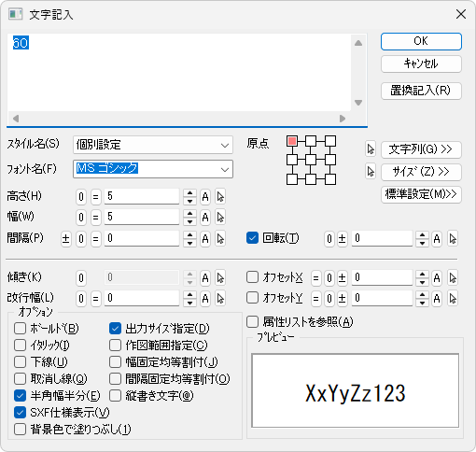Image resolution: width=476 pixels, height=452 pixels.
Task: Click the キャンセル button
Action: coord(421,64)
